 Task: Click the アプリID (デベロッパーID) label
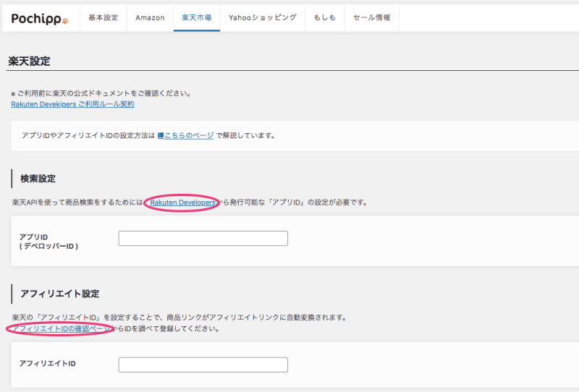click(48, 242)
